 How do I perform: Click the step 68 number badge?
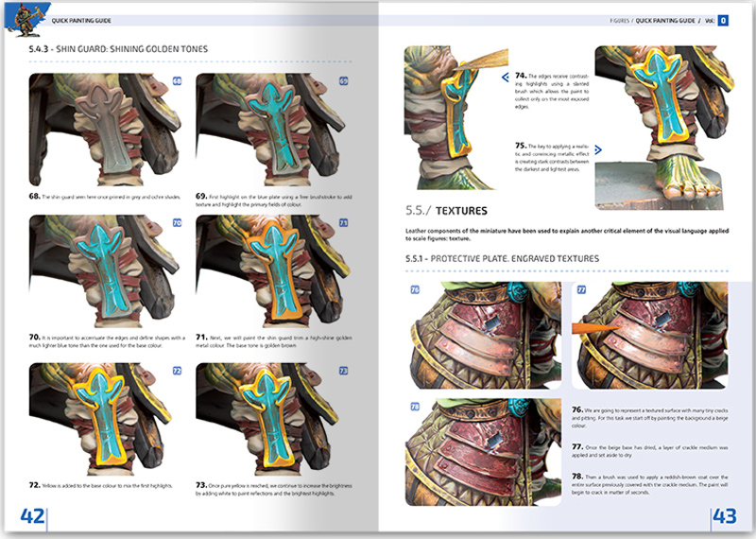coord(177,81)
